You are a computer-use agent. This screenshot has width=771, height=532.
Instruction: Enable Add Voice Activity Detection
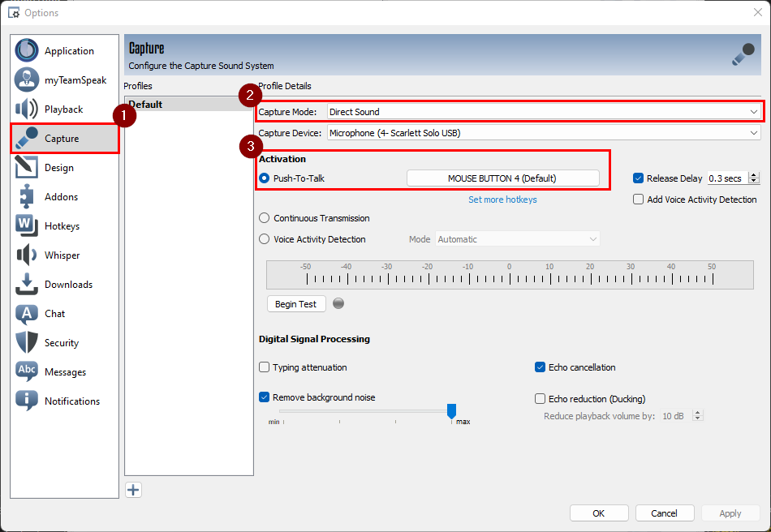(x=639, y=199)
